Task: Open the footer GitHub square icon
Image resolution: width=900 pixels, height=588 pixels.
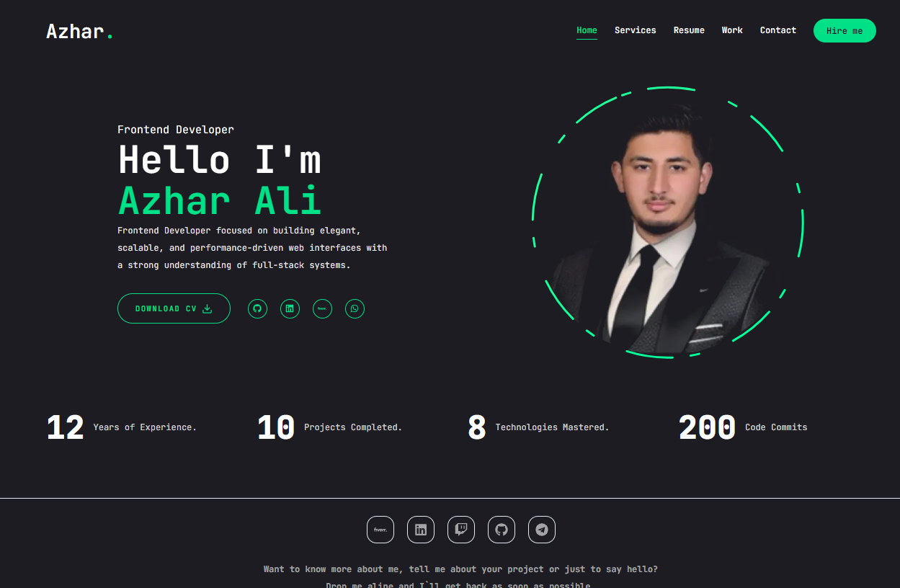Action: [502, 530]
